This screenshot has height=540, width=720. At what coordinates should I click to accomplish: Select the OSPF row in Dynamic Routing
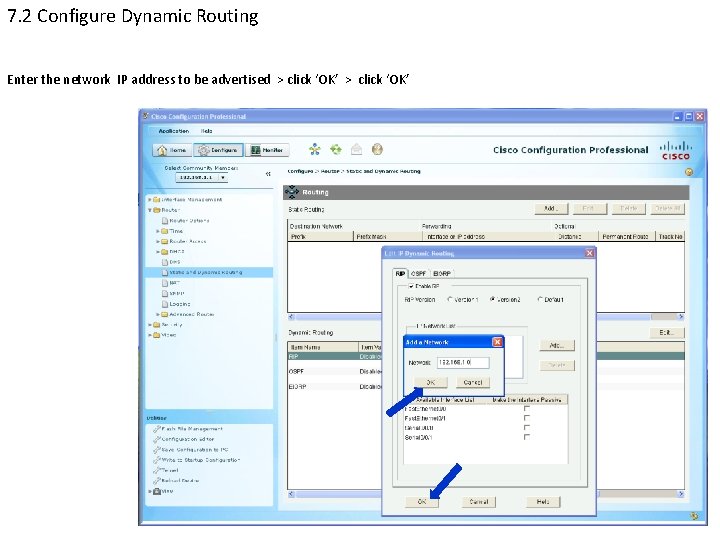(x=335, y=371)
